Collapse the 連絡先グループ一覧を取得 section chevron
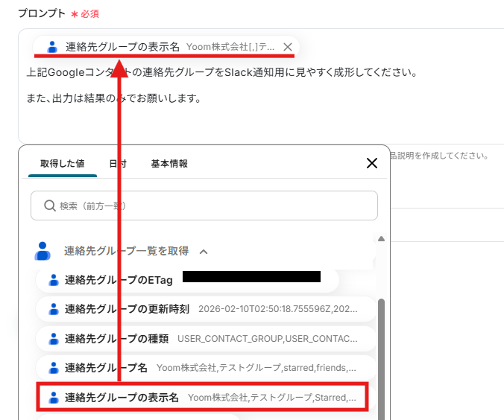504x420 pixels. coord(204,252)
